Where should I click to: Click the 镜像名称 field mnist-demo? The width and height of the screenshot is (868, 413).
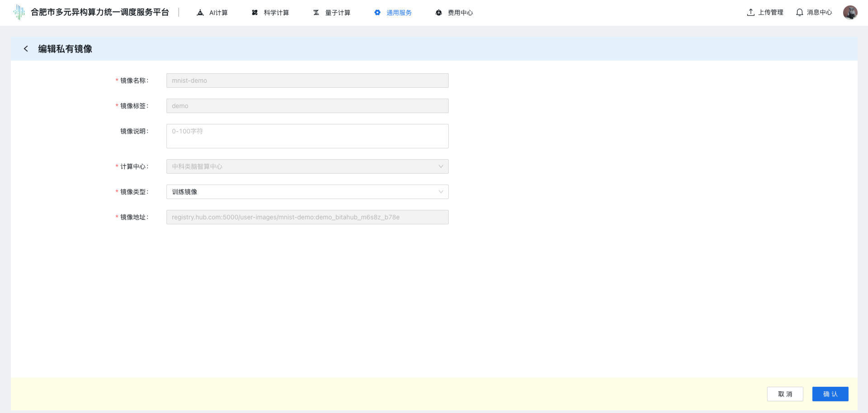tap(307, 81)
